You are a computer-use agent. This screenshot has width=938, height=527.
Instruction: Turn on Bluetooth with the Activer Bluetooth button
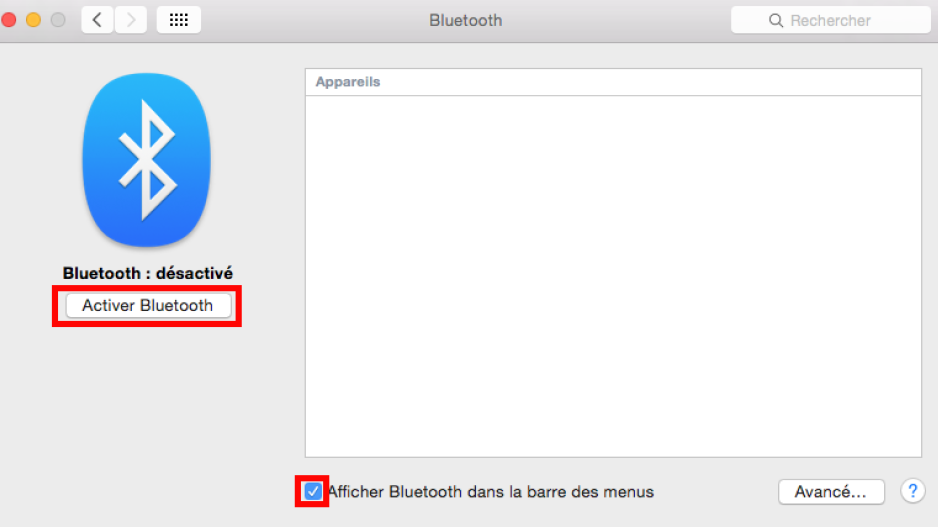coord(148,306)
